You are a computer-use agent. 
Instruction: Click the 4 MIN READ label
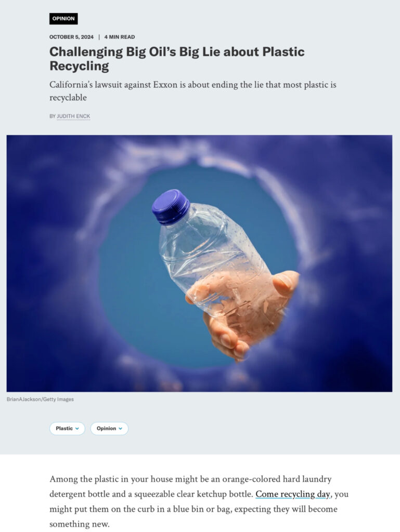[120, 37]
